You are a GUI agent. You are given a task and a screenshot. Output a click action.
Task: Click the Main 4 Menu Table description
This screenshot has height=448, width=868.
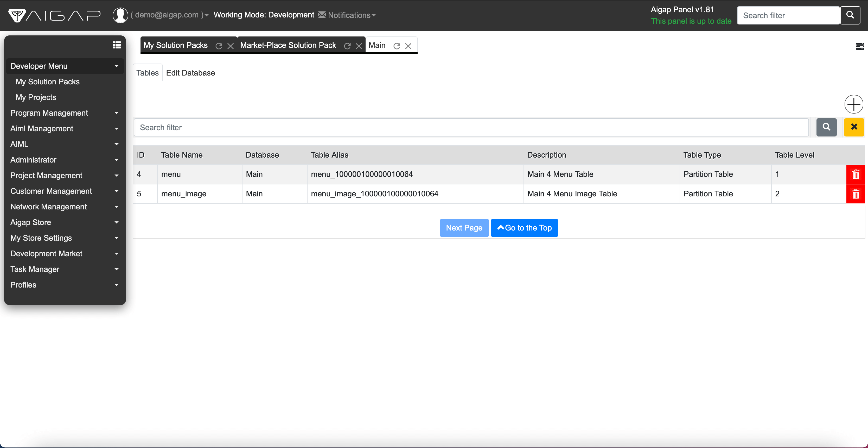[560, 174]
